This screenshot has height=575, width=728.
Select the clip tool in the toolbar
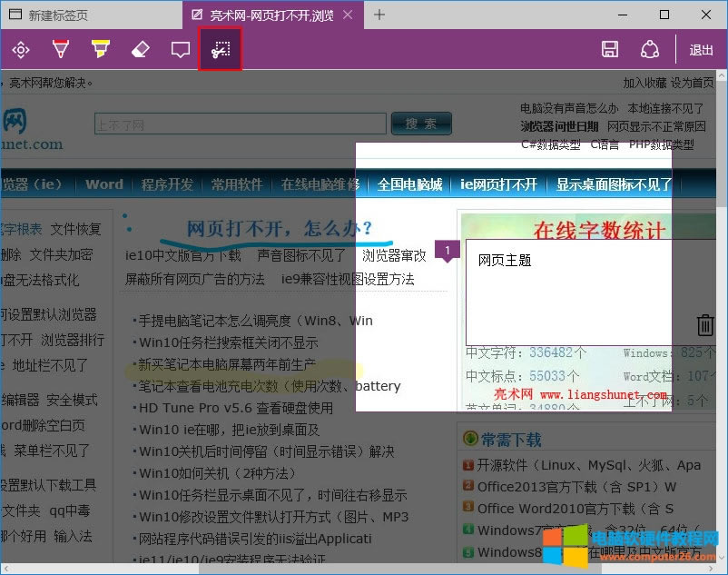click(221, 50)
